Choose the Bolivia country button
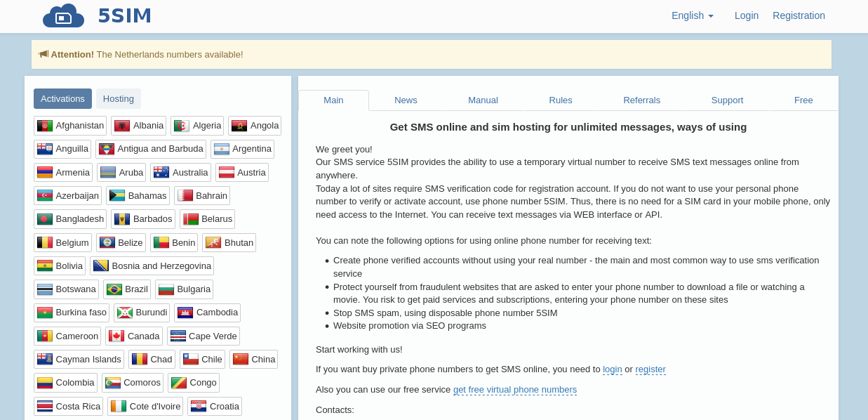868x420 pixels. (x=60, y=266)
